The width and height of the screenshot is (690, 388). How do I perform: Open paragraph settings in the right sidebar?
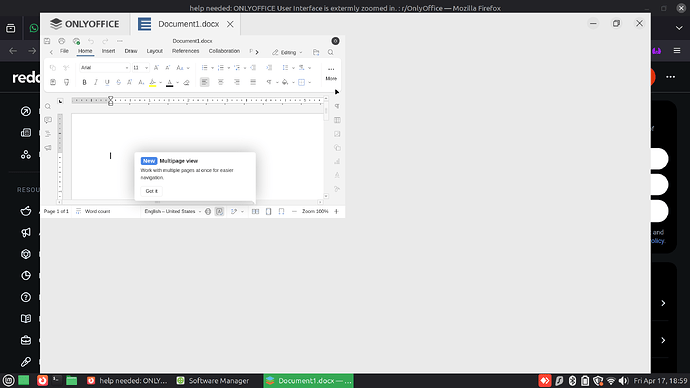[337, 106]
